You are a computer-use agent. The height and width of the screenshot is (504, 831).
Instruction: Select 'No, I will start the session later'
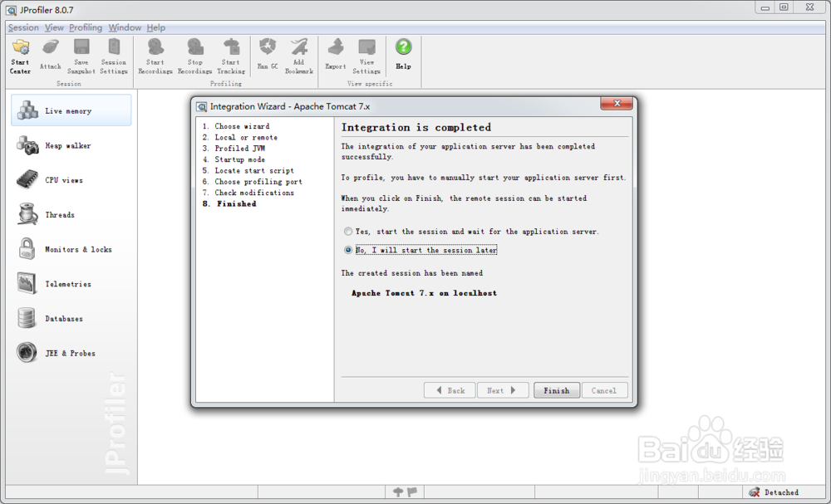[347, 250]
